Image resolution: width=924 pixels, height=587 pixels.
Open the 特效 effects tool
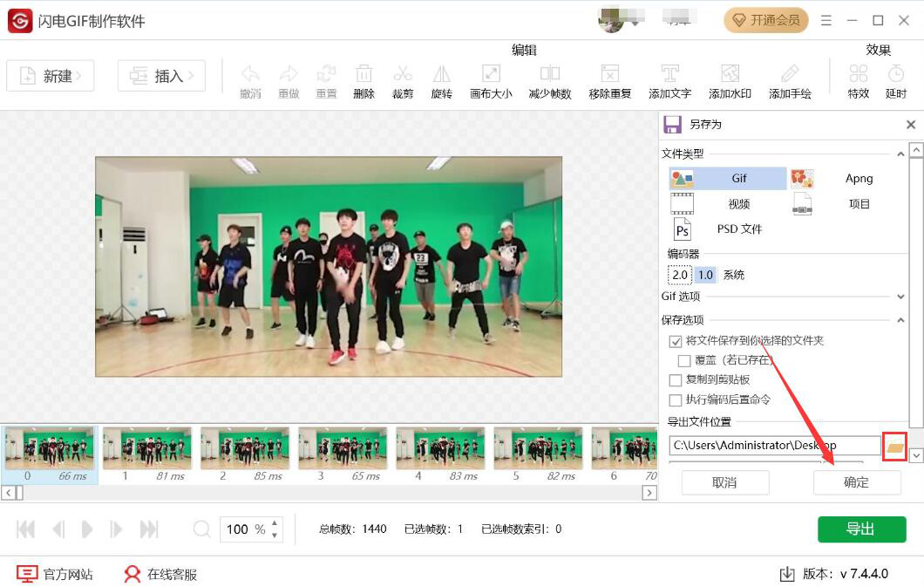(x=858, y=75)
